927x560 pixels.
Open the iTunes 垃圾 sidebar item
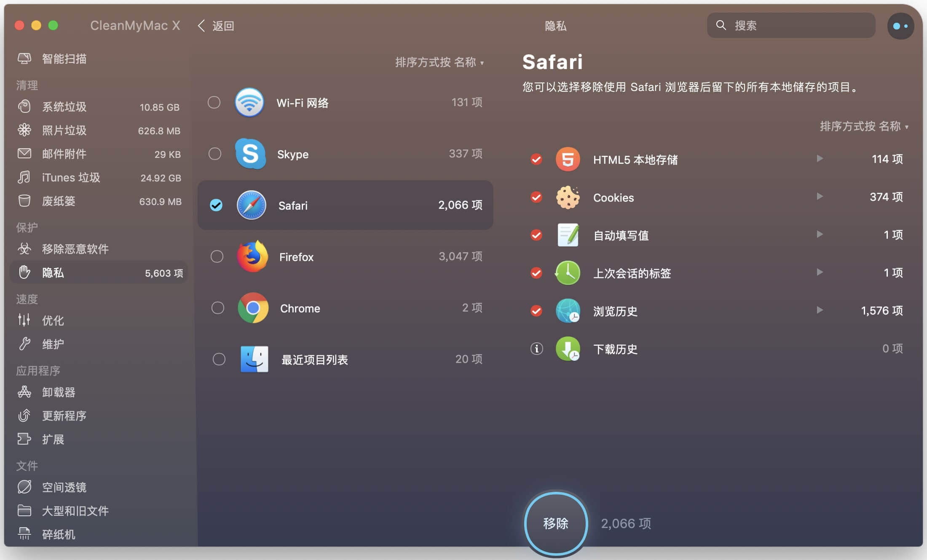99,177
